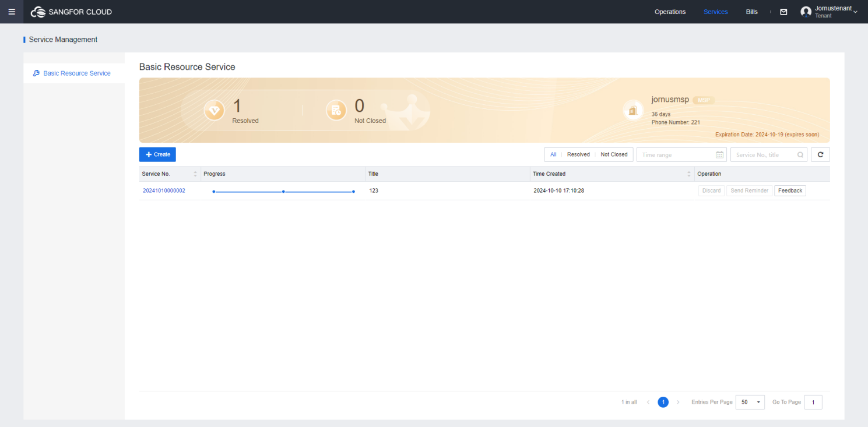The height and width of the screenshot is (427, 868).
Task: Click the Service Management heading
Action: coord(63,40)
